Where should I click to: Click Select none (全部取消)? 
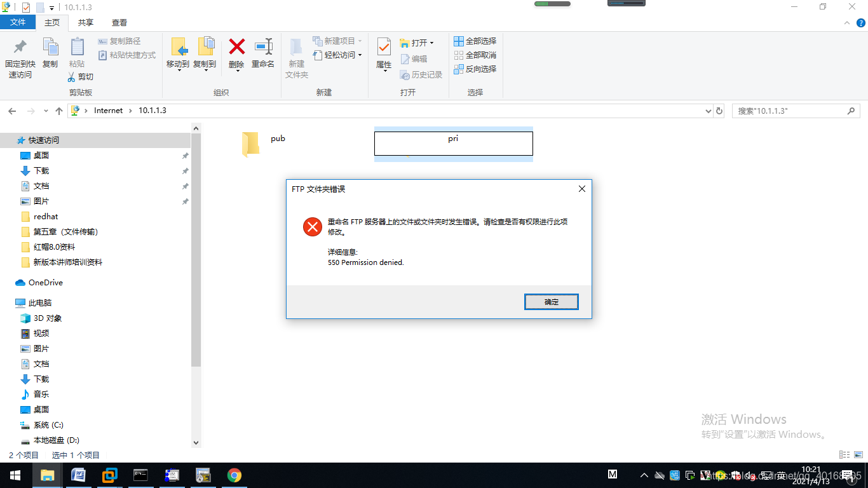(475, 55)
